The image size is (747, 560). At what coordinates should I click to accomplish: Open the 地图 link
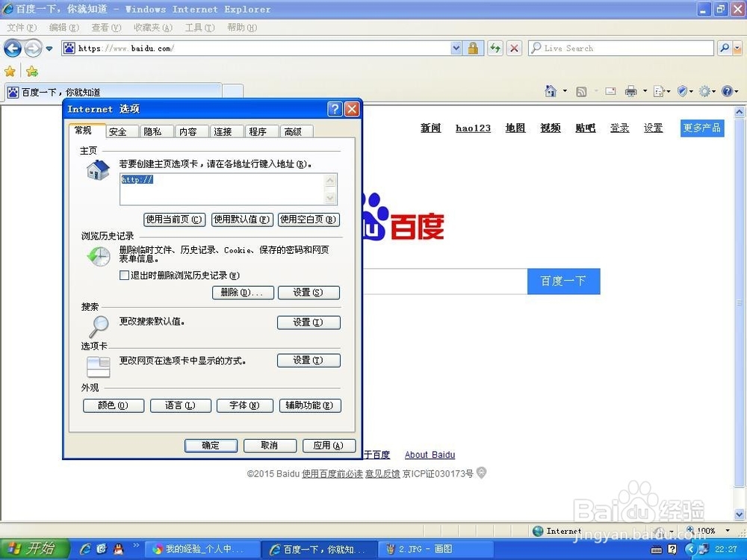tap(515, 128)
